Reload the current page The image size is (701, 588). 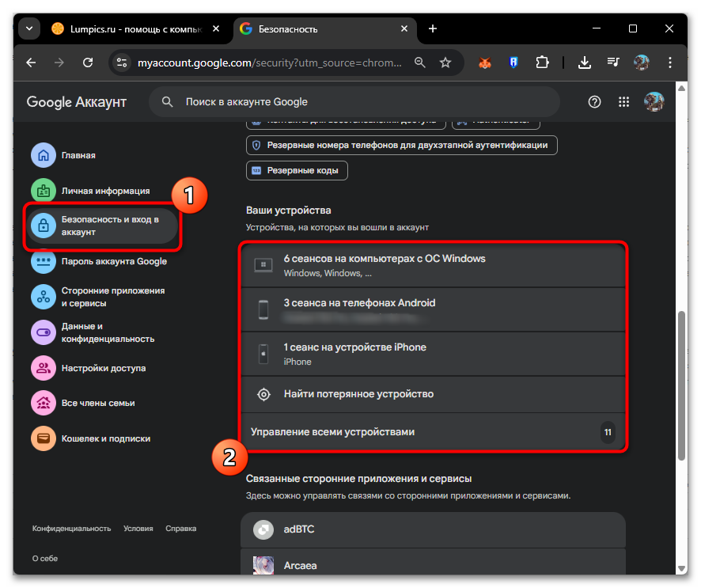[x=88, y=63]
